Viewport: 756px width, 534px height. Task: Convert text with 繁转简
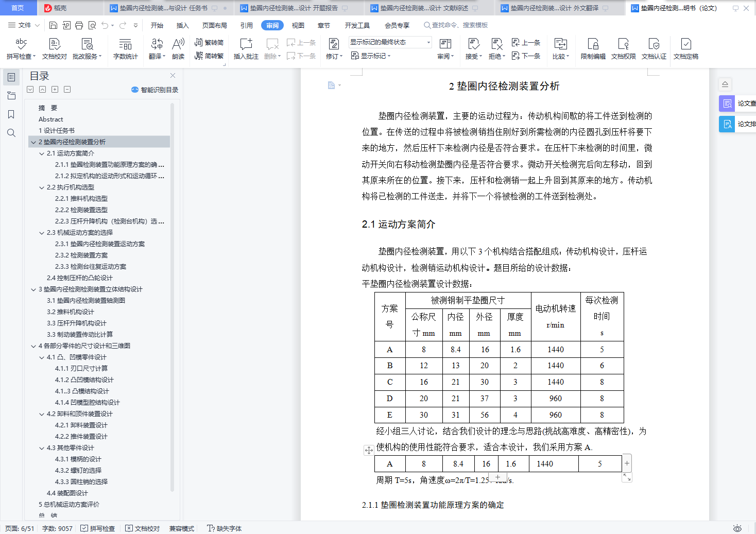(209, 42)
